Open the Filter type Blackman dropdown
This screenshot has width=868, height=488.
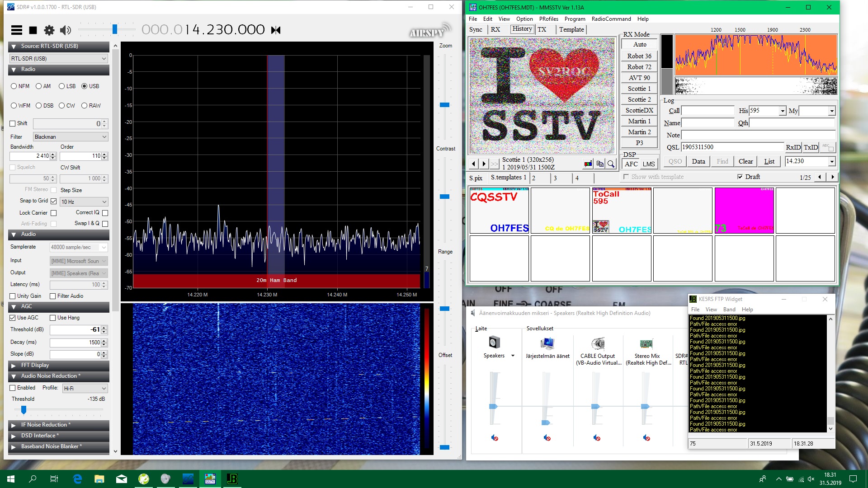(71, 137)
